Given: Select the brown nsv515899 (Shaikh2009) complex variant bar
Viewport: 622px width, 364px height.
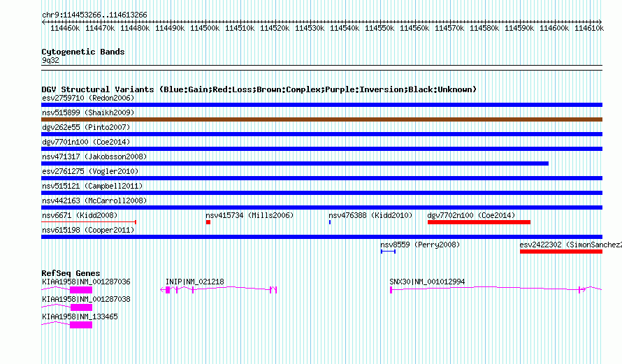Looking at the screenshot, I should click(x=321, y=119).
